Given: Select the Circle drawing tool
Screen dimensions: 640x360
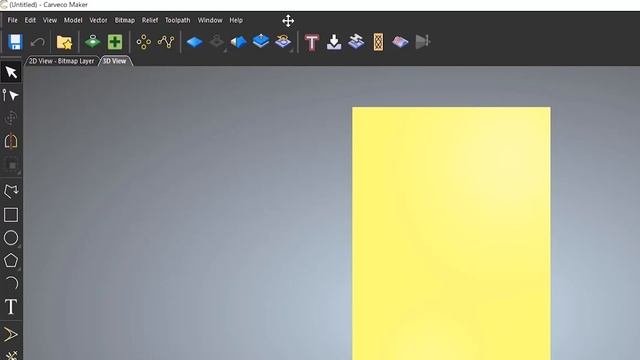Looking at the screenshot, I should tap(11, 238).
